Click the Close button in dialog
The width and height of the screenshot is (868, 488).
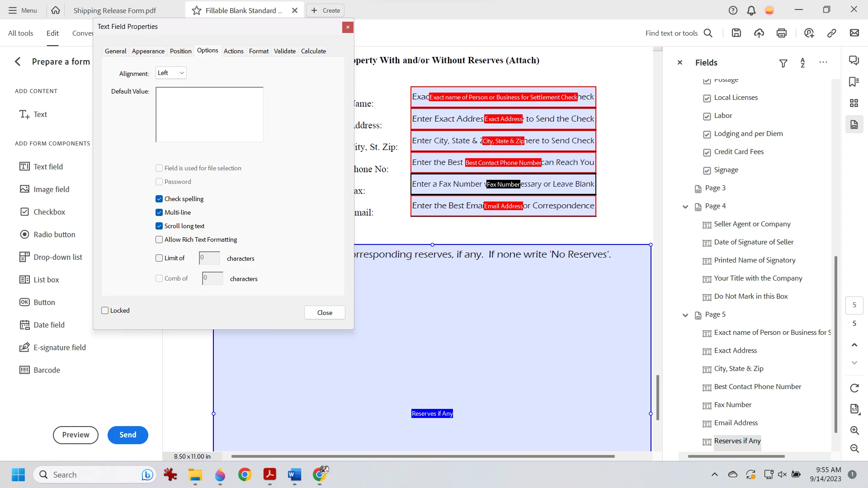(325, 313)
